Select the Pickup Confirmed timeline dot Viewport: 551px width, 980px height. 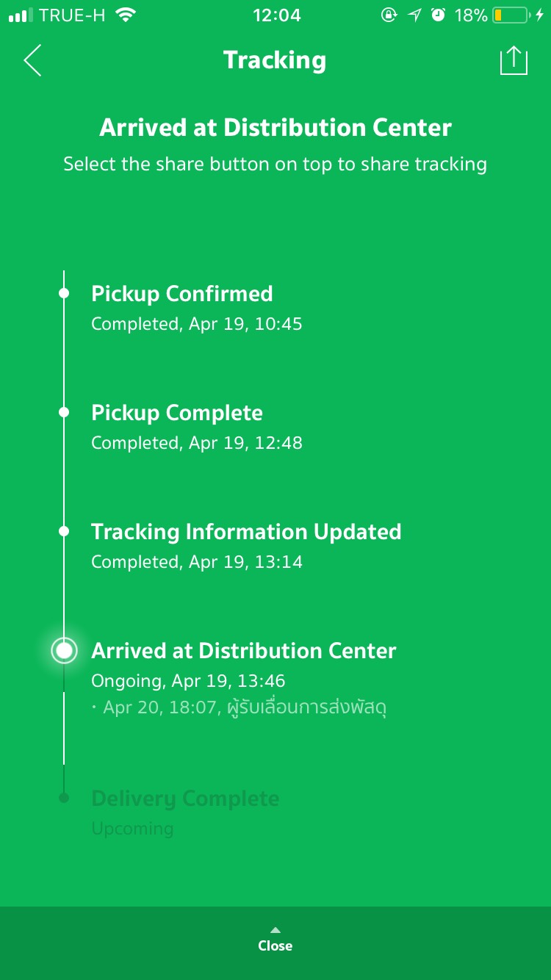[x=64, y=293]
